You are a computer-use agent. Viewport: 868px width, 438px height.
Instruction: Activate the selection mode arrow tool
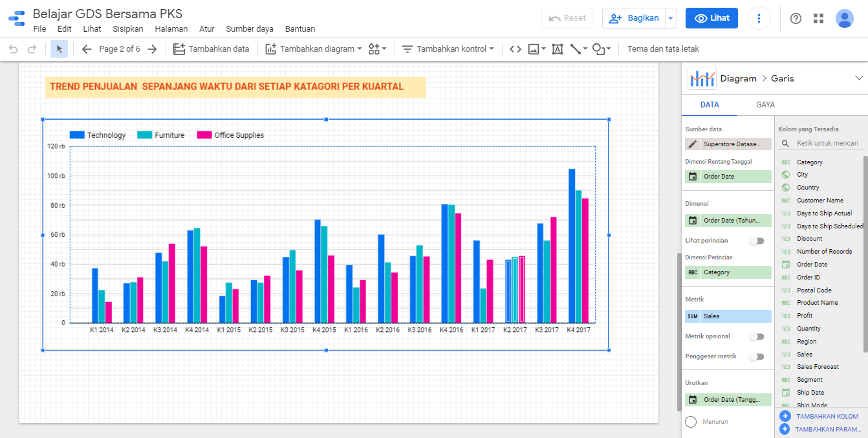click(59, 49)
